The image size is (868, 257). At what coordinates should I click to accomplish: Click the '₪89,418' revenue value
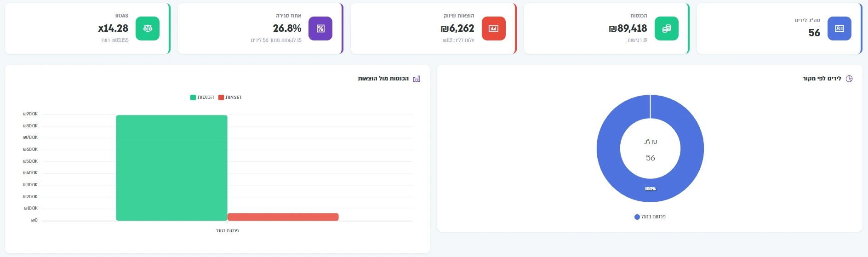coord(628,29)
